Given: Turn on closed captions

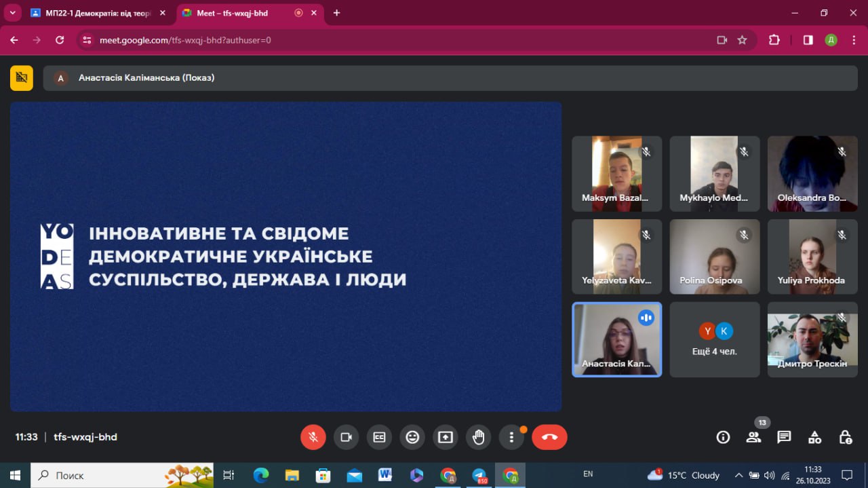Looking at the screenshot, I should tap(379, 437).
